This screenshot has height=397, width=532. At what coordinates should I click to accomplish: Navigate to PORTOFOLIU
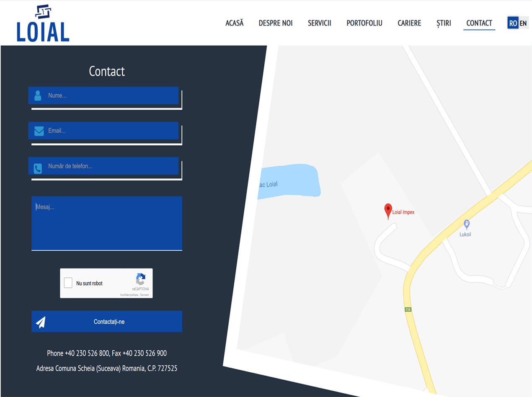tap(364, 23)
